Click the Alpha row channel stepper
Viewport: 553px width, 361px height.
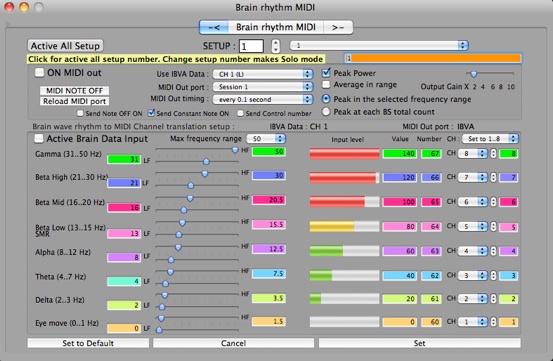point(493,251)
